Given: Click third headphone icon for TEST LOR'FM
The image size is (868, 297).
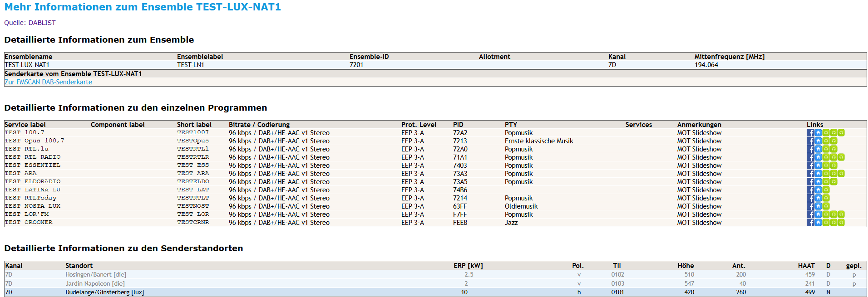Looking at the screenshot, I should [841, 214].
